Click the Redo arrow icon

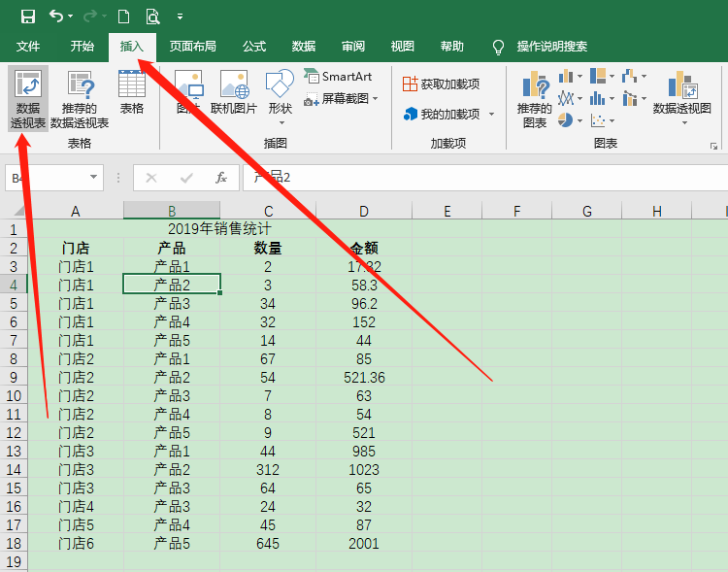point(90,17)
